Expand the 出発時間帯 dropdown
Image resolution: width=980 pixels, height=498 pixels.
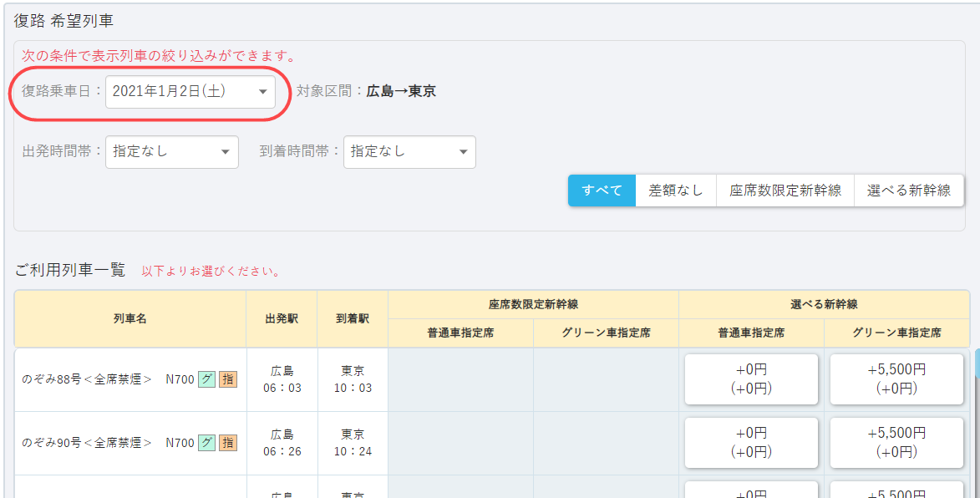172,152
